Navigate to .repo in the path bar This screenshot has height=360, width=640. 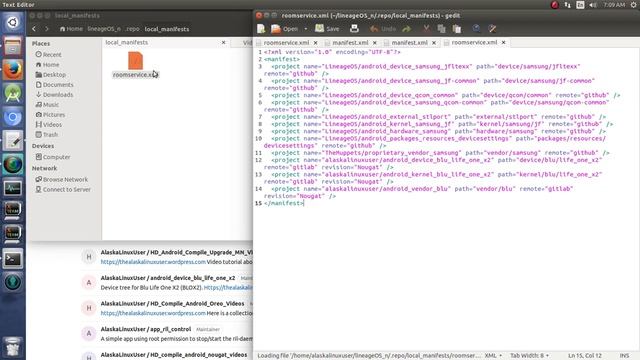click(132, 29)
